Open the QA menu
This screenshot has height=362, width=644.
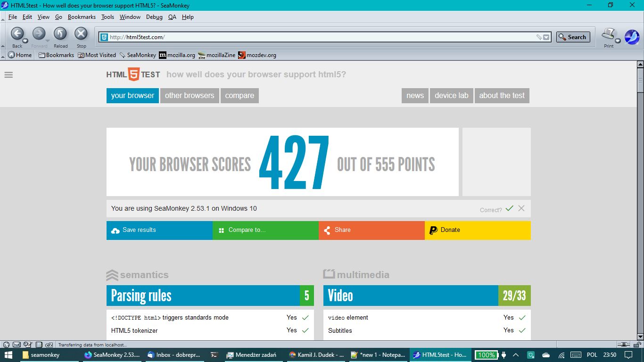(x=172, y=17)
